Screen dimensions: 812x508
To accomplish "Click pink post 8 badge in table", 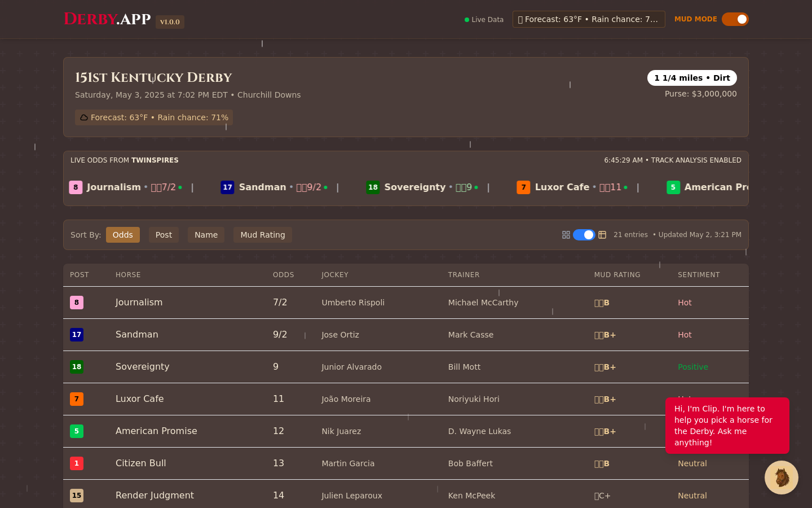I will [77, 303].
